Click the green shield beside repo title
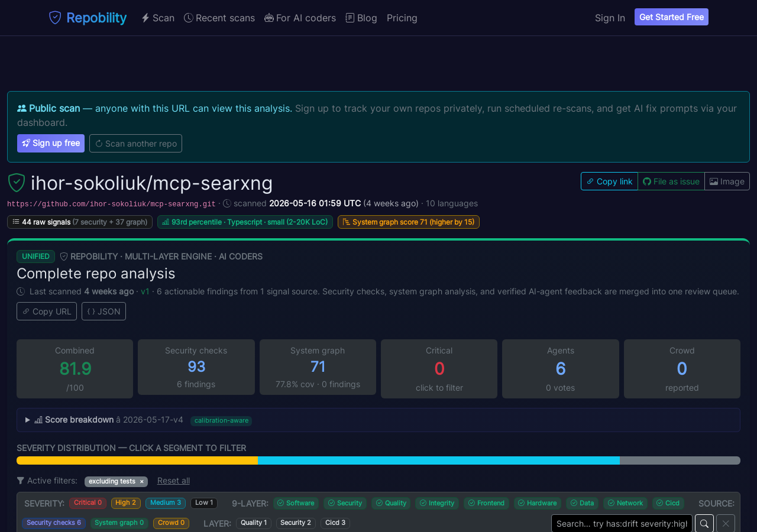This screenshot has width=757, height=532. point(17,183)
